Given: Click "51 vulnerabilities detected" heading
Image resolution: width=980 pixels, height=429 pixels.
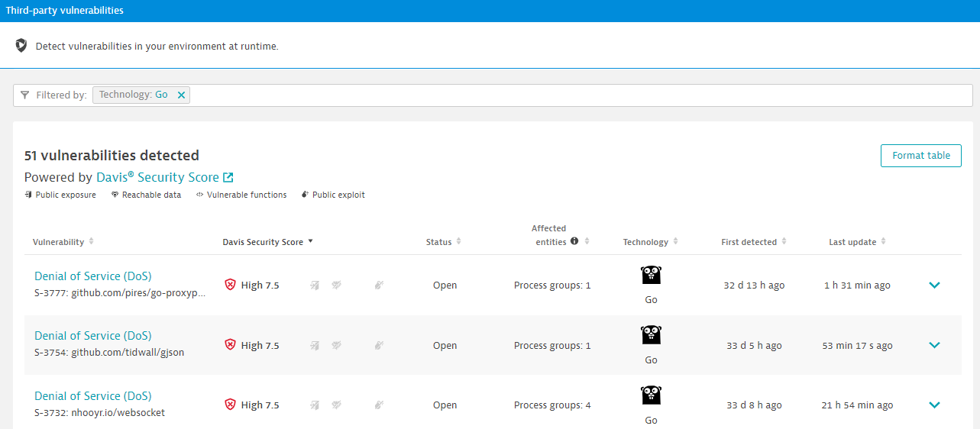Looking at the screenshot, I should tap(112, 156).
